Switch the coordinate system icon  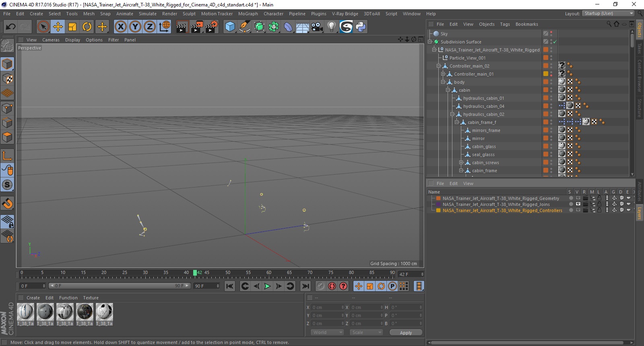click(x=164, y=27)
